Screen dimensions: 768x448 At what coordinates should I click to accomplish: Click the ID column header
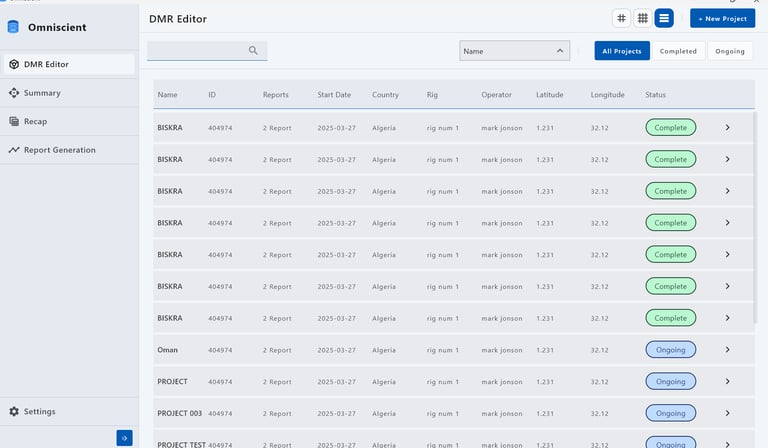click(212, 94)
